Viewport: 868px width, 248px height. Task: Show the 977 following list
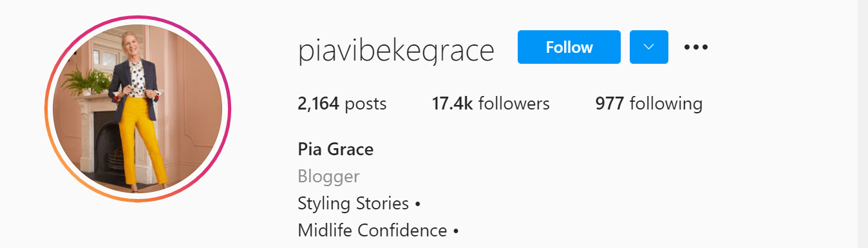click(x=649, y=103)
